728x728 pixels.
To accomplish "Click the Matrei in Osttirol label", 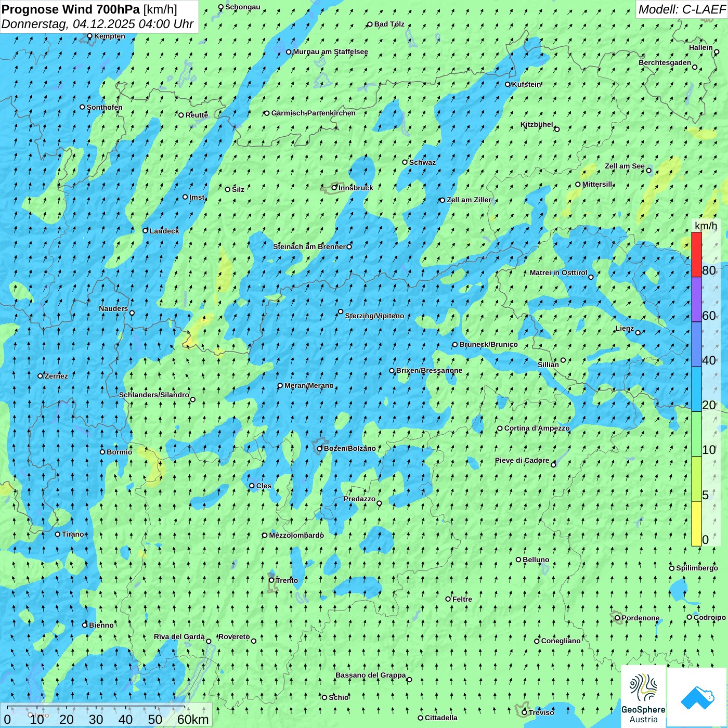I will [558, 272].
